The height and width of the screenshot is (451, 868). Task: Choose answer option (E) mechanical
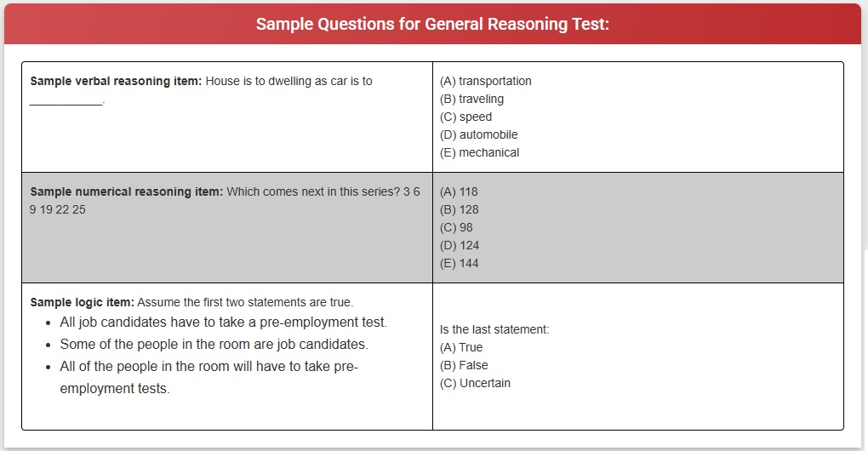pos(479,152)
